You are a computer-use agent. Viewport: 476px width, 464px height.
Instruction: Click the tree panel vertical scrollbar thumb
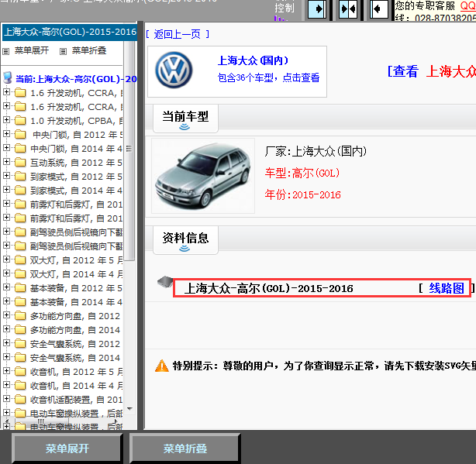tap(129, 150)
